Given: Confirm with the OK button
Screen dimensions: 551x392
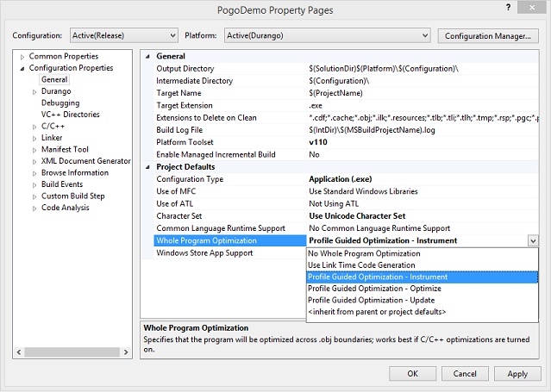Looking at the screenshot, I should [x=412, y=373].
